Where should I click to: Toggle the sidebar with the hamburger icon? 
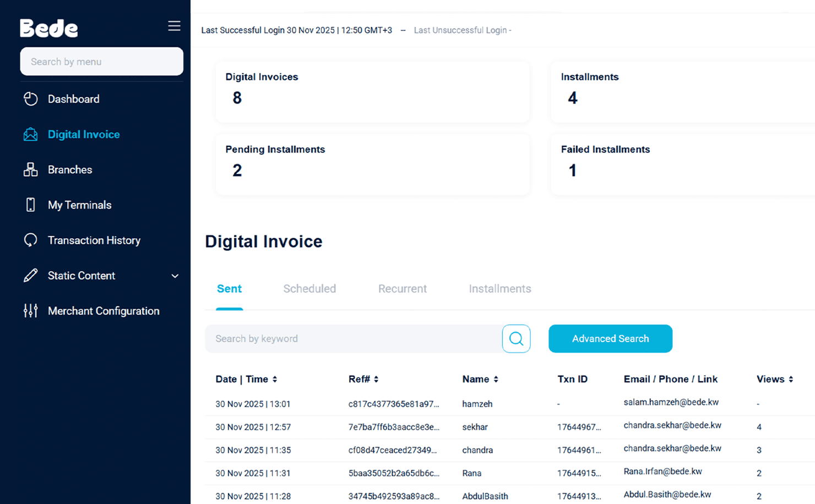(x=174, y=25)
